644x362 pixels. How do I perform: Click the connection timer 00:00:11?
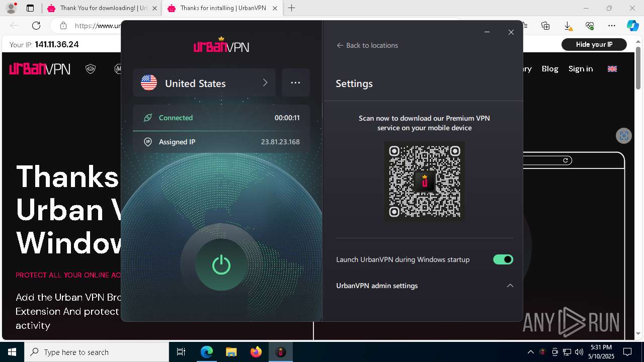pyautogui.click(x=287, y=118)
